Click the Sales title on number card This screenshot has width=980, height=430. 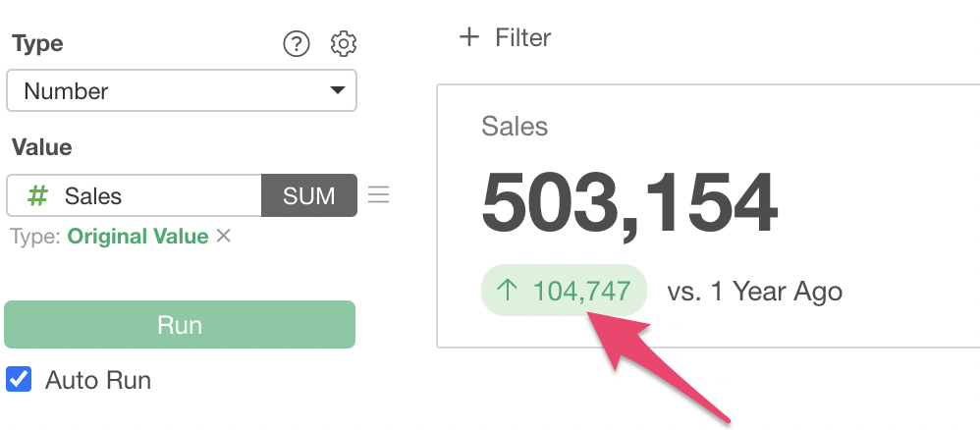(x=515, y=126)
